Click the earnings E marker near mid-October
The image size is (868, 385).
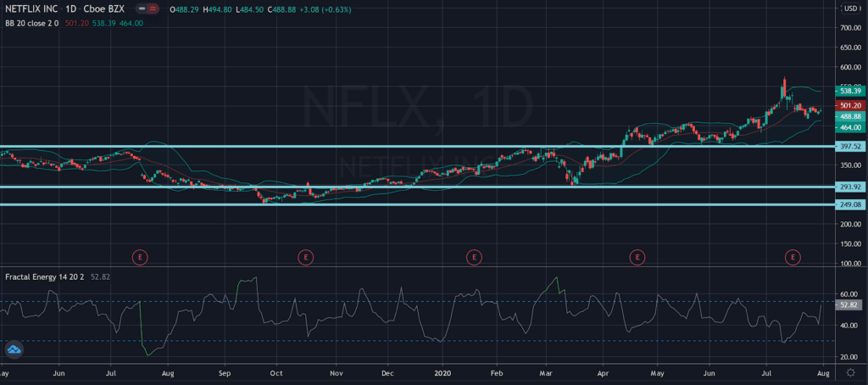[x=305, y=257]
